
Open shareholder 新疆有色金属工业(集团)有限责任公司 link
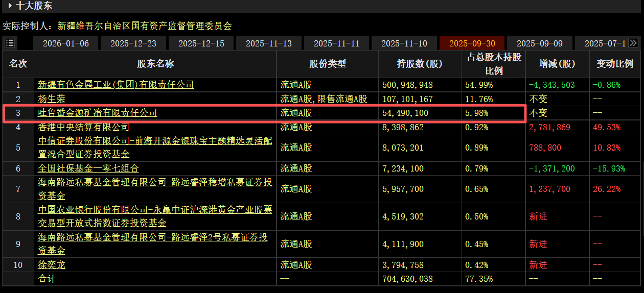point(116,85)
